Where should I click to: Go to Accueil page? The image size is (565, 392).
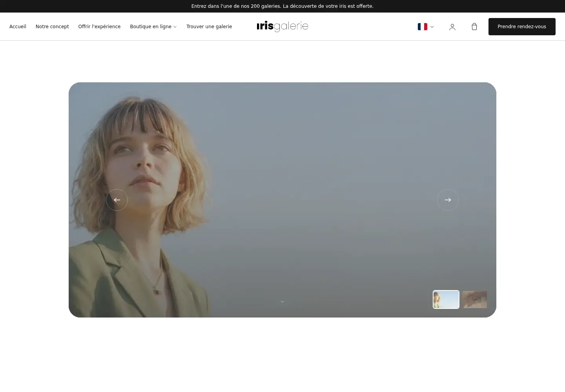pos(18,27)
